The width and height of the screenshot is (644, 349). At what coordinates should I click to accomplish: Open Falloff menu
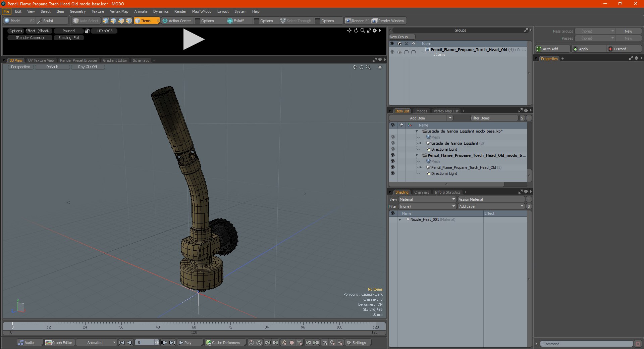click(236, 21)
